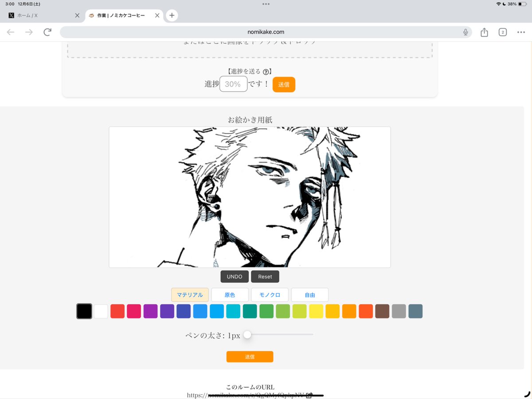
Task: Pick the deep purple color swatch
Action: pyautogui.click(x=167, y=311)
